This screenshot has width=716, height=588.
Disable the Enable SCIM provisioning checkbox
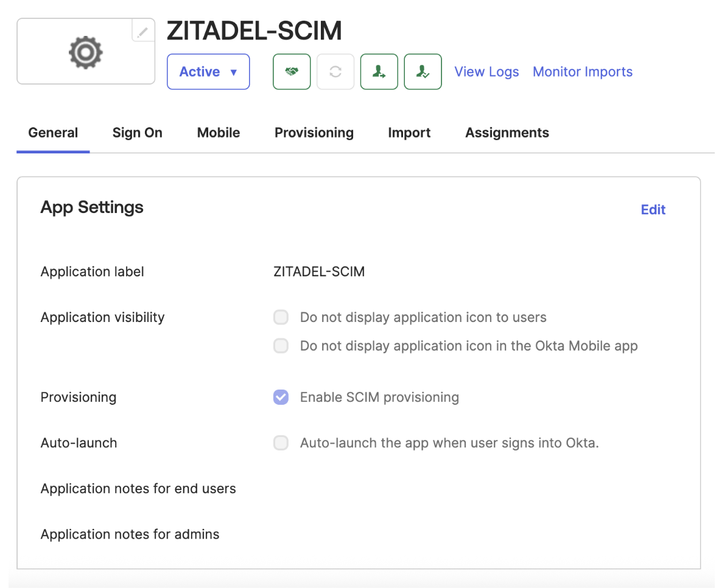click(x=281, y=397)
